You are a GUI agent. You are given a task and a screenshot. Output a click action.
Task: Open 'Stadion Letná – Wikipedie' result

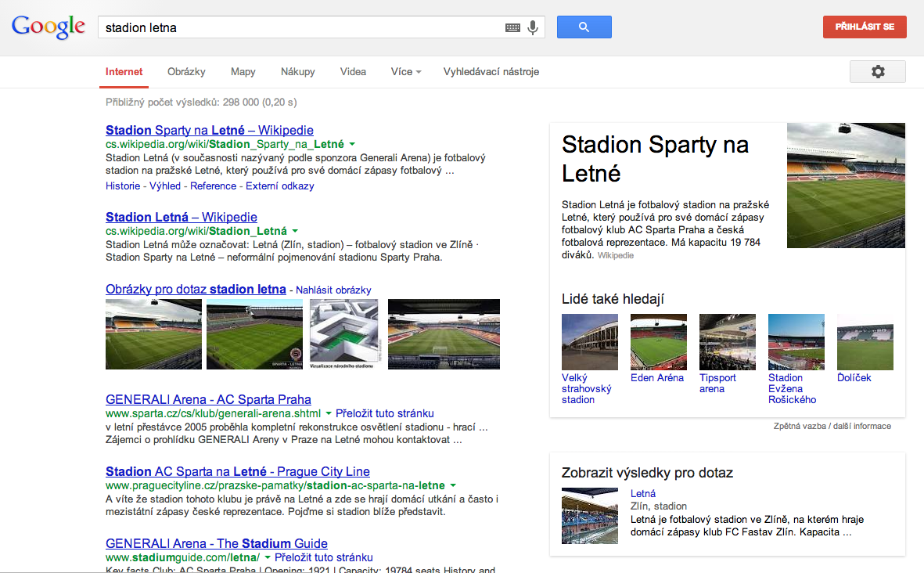[181, 217]
